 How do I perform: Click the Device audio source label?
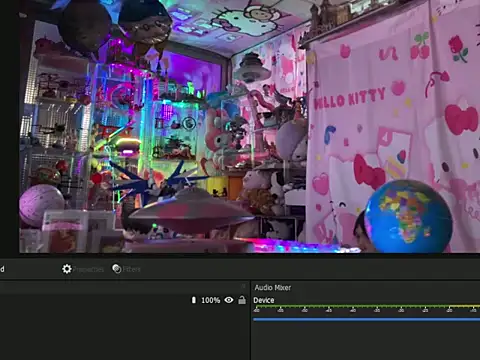264,300
